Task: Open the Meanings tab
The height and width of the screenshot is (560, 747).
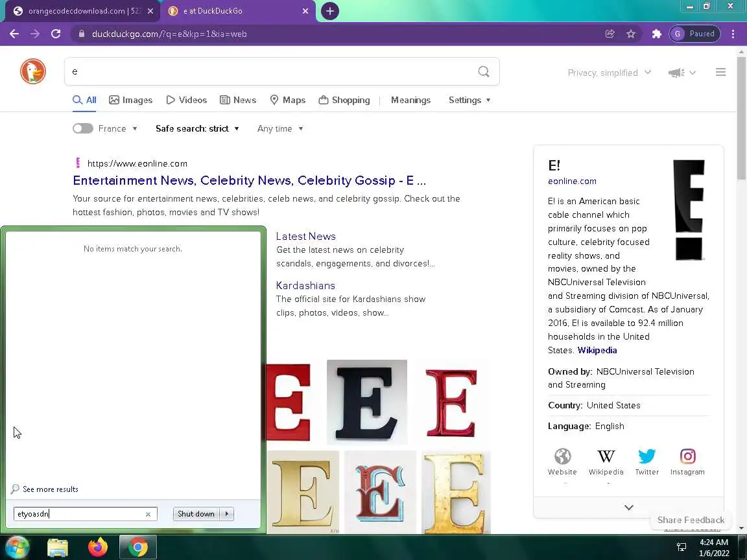Action: pyautogui.click(x=410, y=100)
